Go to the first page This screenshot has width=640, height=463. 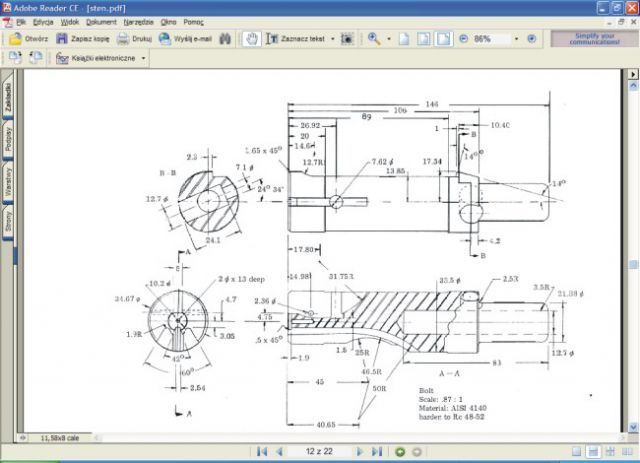262,452
